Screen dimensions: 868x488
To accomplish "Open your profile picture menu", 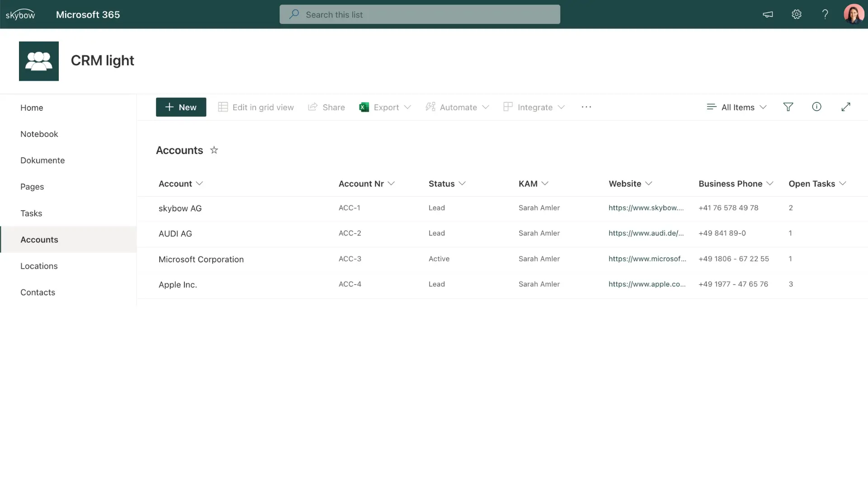I will [854, 14].
